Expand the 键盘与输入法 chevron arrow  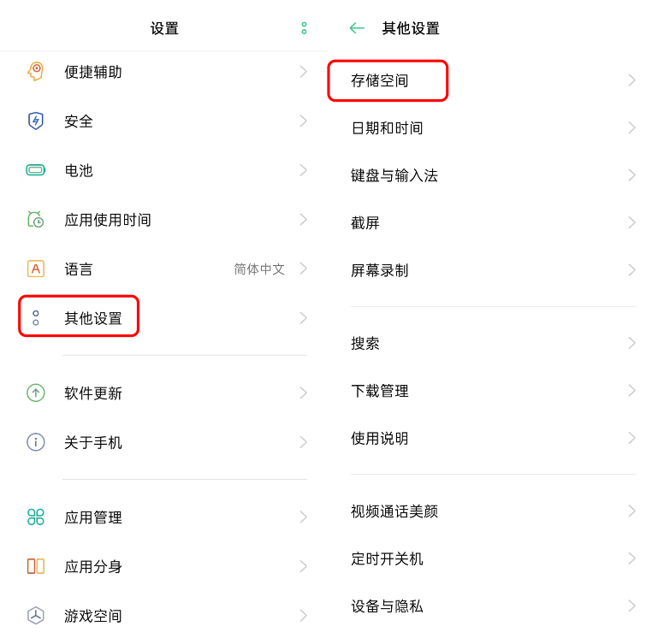631,175
